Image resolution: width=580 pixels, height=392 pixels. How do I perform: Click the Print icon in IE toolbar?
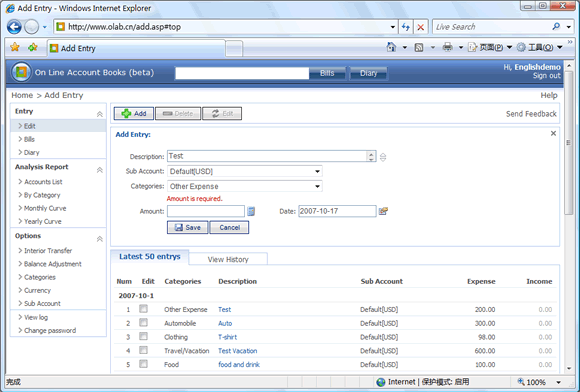[448, 47]
